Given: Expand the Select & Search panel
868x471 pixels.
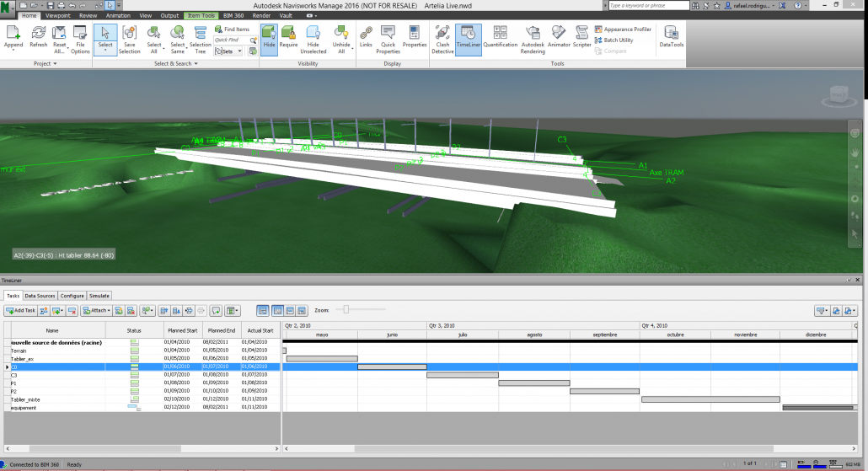Looking at the screenshot, I should (x=176, y=63).
